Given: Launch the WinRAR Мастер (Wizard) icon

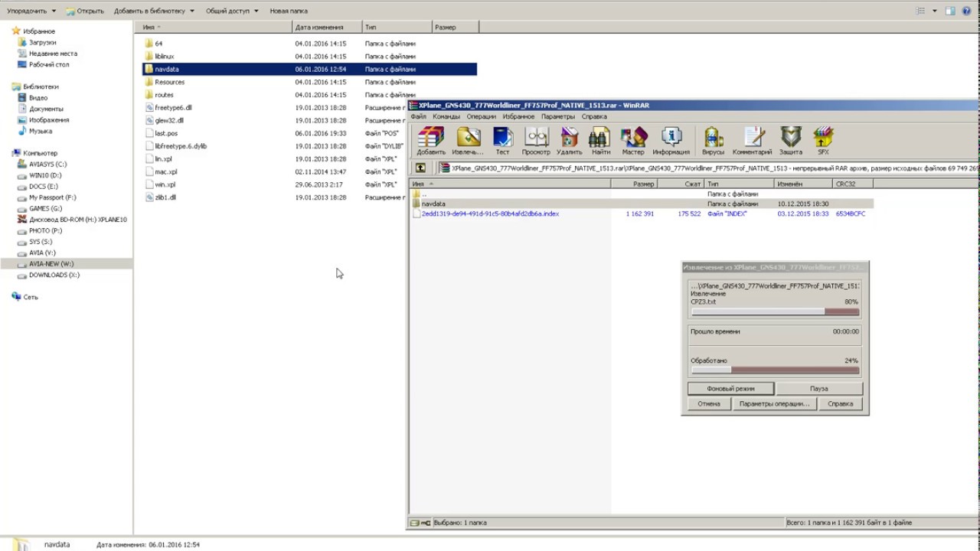Looking at the screenshot, I should coord(633,141).
